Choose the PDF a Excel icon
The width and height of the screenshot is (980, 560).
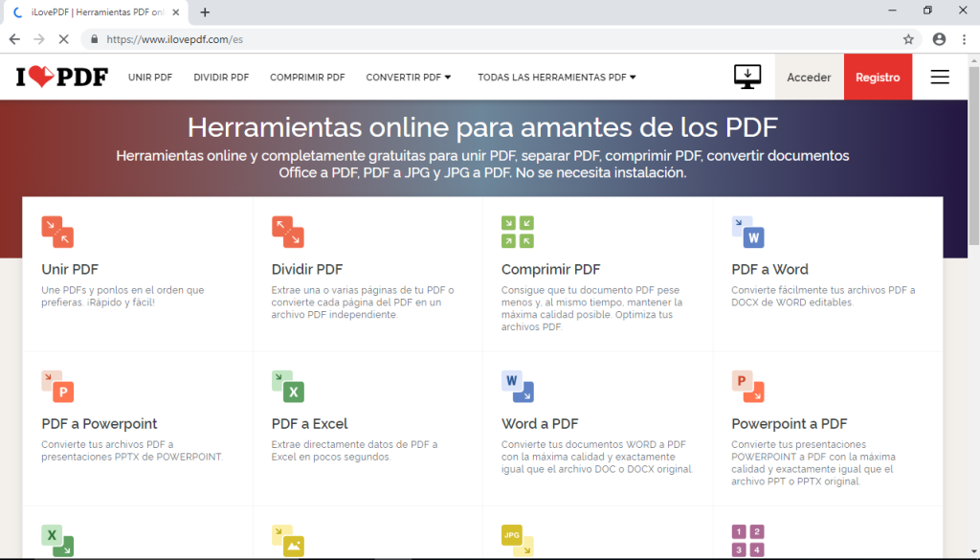(287, 386)
